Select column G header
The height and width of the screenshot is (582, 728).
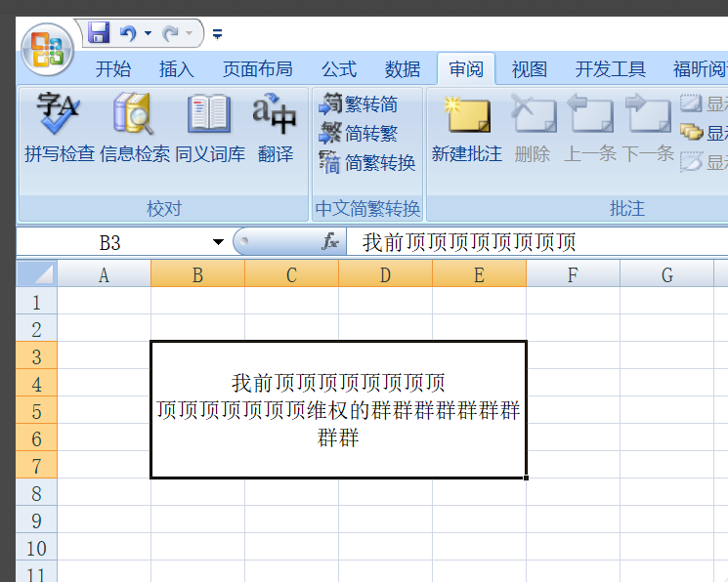[666, 273]
